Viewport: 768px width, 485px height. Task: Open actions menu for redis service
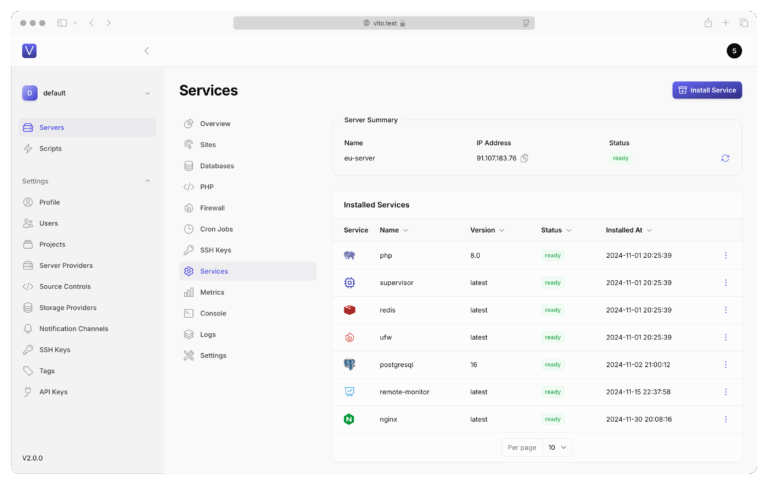click(725, 310)
